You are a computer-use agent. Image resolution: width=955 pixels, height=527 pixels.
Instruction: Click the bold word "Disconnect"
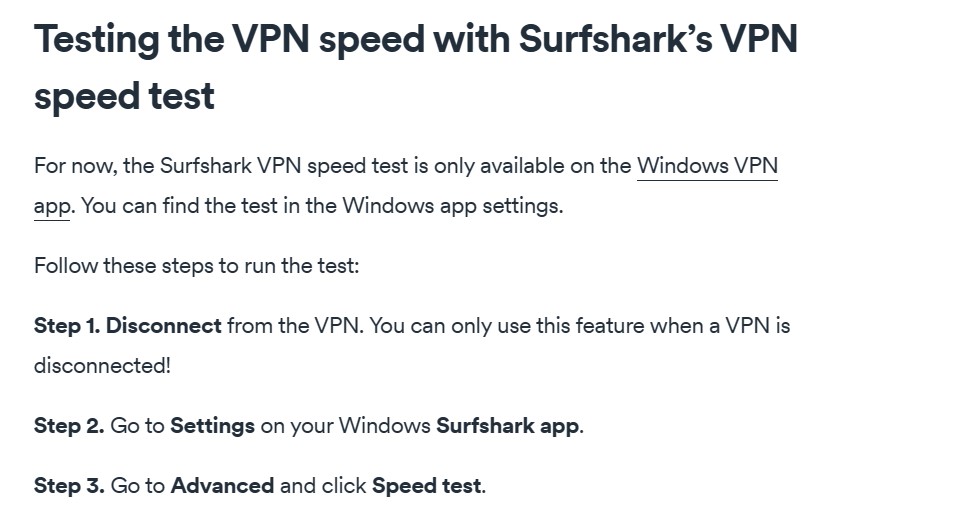pyautogui.click(x=164, y=326)
